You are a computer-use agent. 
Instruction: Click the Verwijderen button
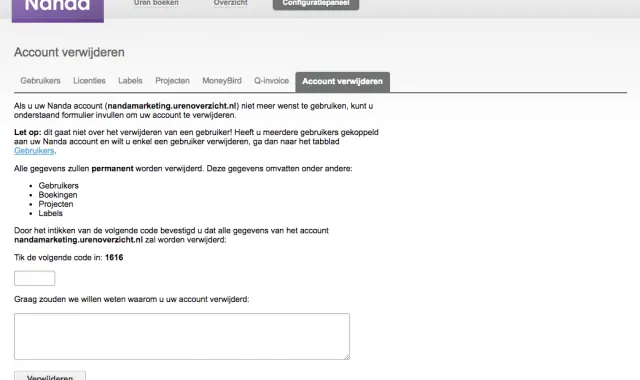[x=50, y=376]
